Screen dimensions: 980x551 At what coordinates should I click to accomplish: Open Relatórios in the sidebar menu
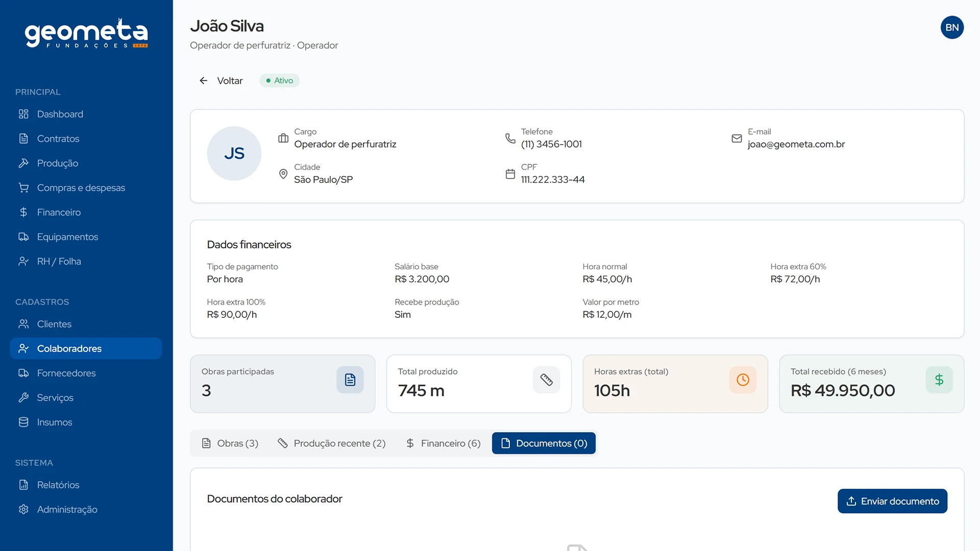pyautogui.click(x=58, y=485)
